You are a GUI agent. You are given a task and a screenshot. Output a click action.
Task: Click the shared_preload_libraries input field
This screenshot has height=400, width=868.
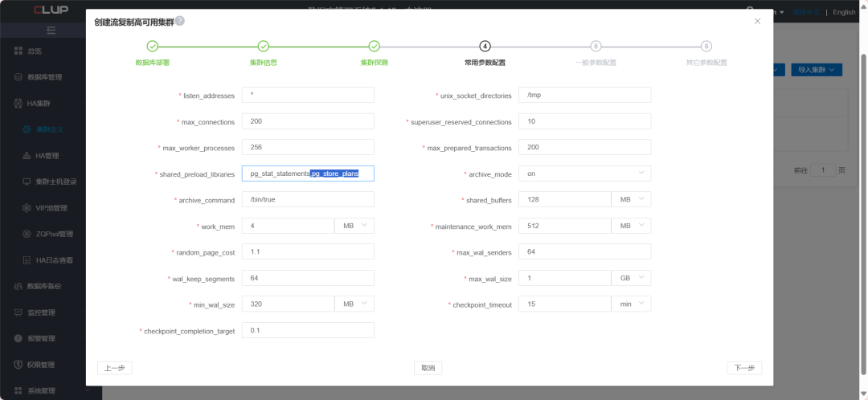[308, 173]
